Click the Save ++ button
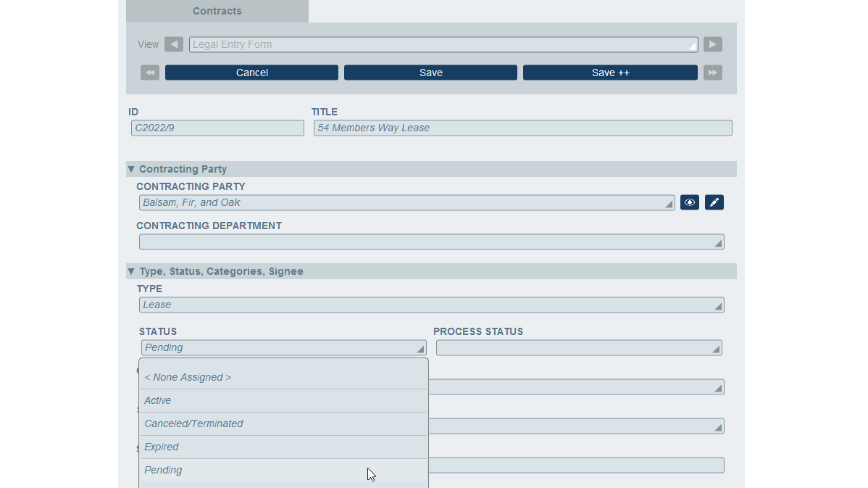Viewport: 868px width, 488px height. (x=610, y=73)
